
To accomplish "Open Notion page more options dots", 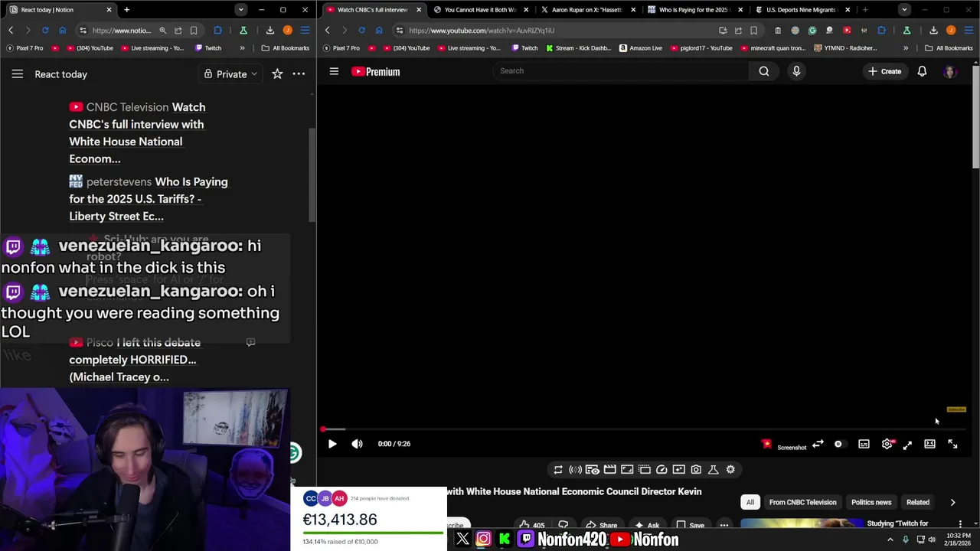I will click(x=299, y=74).
